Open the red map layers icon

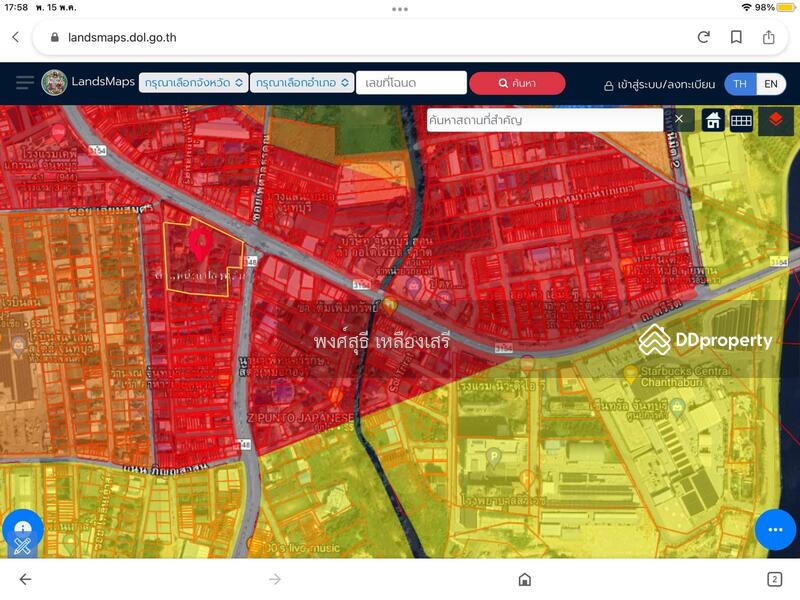coord(775,120)
